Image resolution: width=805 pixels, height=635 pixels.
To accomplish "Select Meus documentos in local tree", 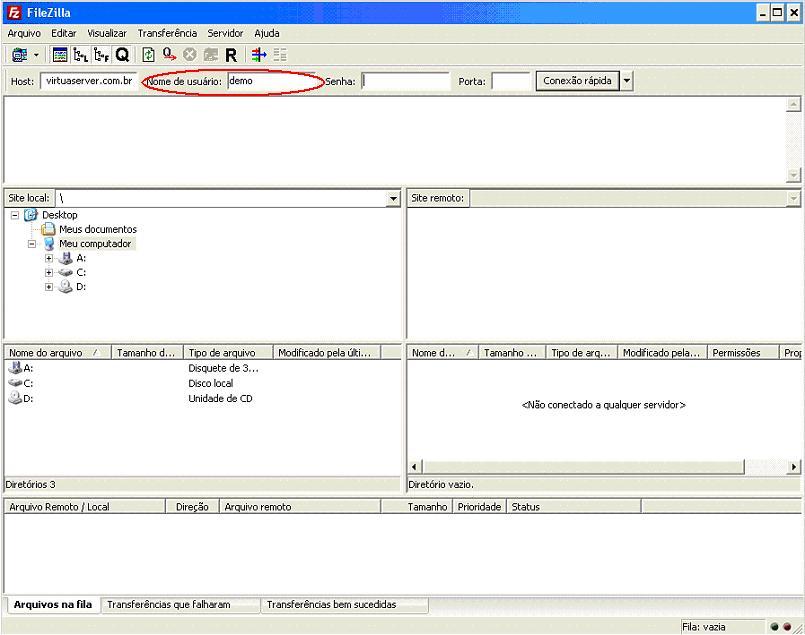I will coord(98,229).
